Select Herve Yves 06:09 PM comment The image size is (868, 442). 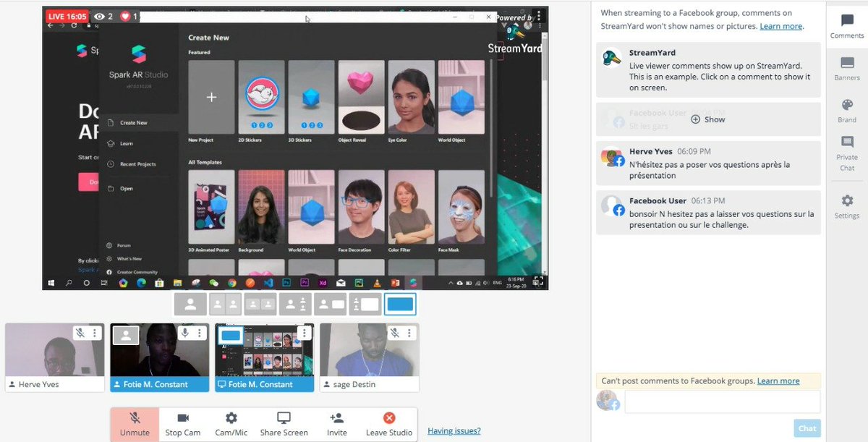click(708, 163)
